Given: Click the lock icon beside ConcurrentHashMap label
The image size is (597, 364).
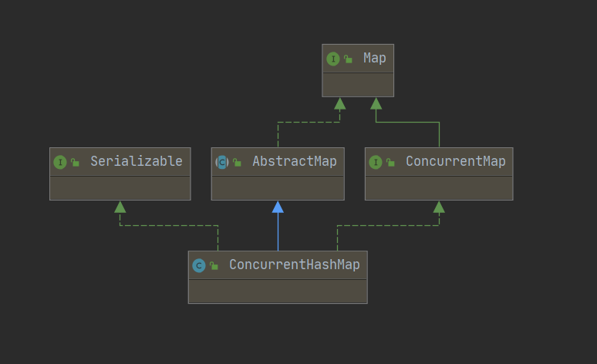Looking at the screenshot, I should (214, 265).
